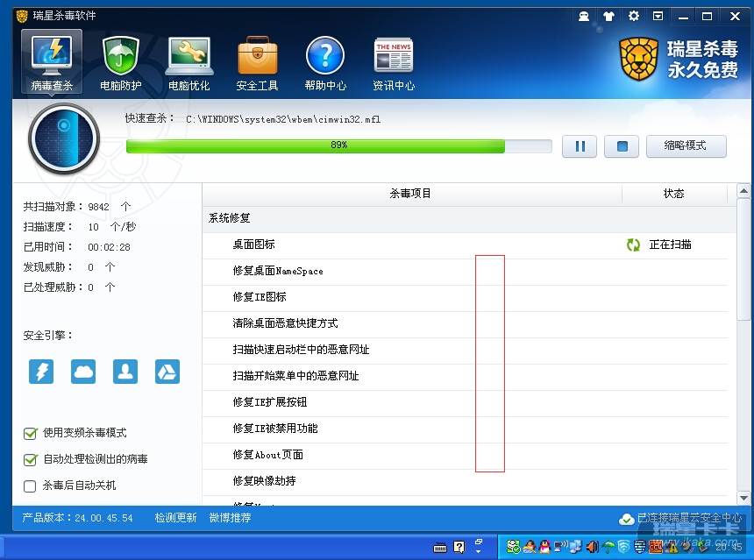Click the scroll up arrow of list
This screenshot has width=754, height=560.
[x=743, y=191]
